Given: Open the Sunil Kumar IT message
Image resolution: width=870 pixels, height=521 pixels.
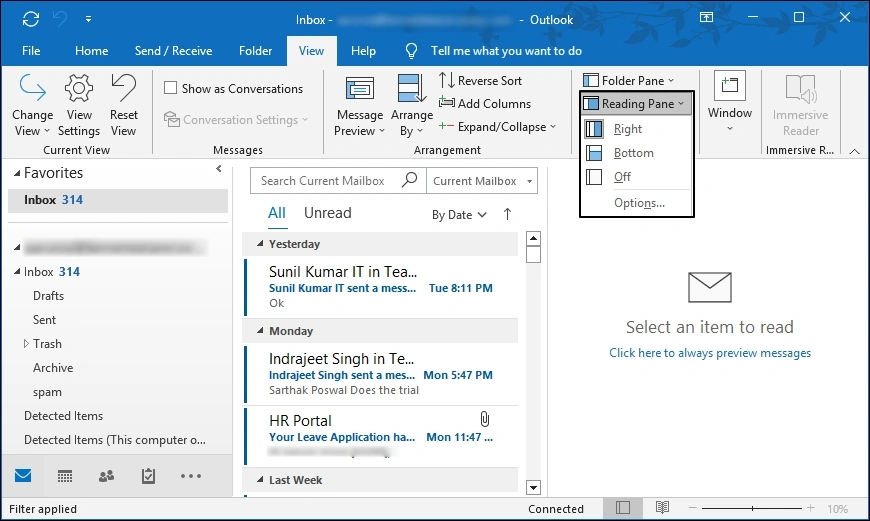Looking at the screenshot, I should [381, 287].
